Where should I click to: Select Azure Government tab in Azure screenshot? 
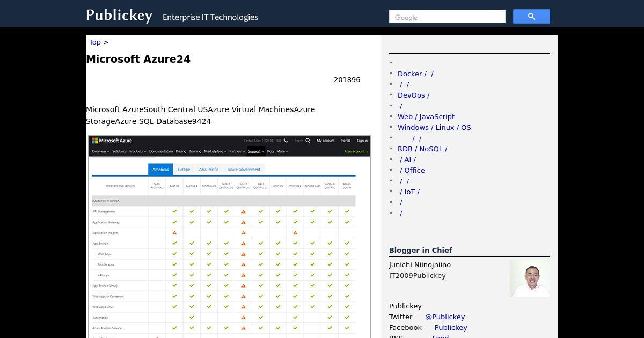point(244,170)
